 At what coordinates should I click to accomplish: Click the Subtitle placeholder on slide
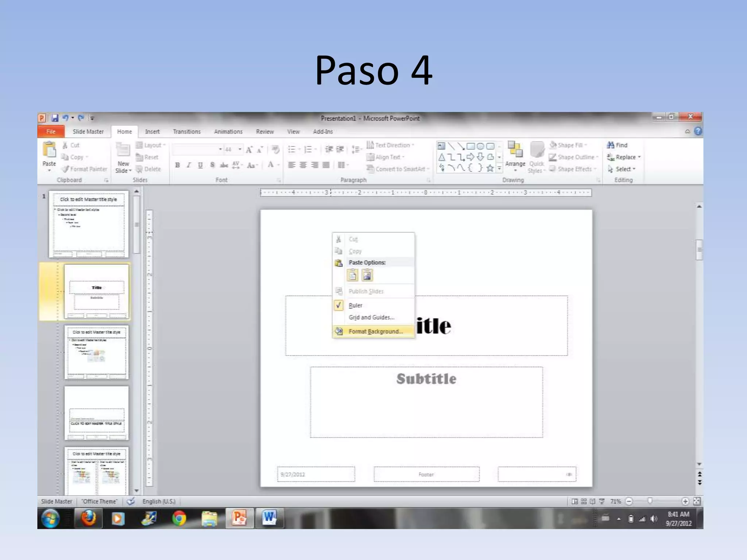[426, 402]
